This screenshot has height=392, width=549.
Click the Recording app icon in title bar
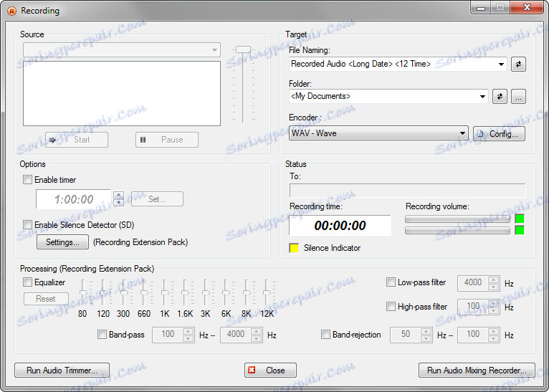click(x=11, y=11)
